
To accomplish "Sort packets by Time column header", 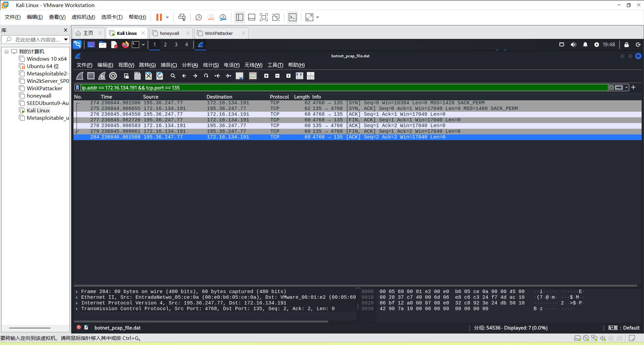I will click(x=121, y=97).
